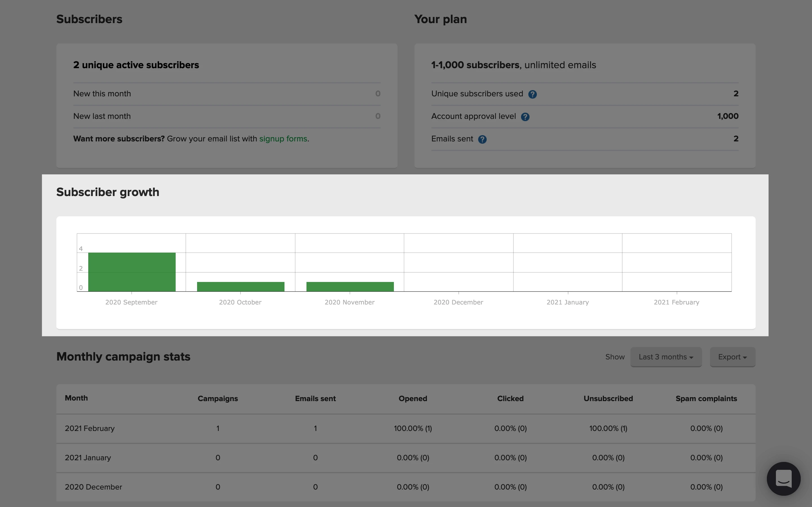812x507 pixels.
Task: Follow the signup forms link
Action: [283, 139]
